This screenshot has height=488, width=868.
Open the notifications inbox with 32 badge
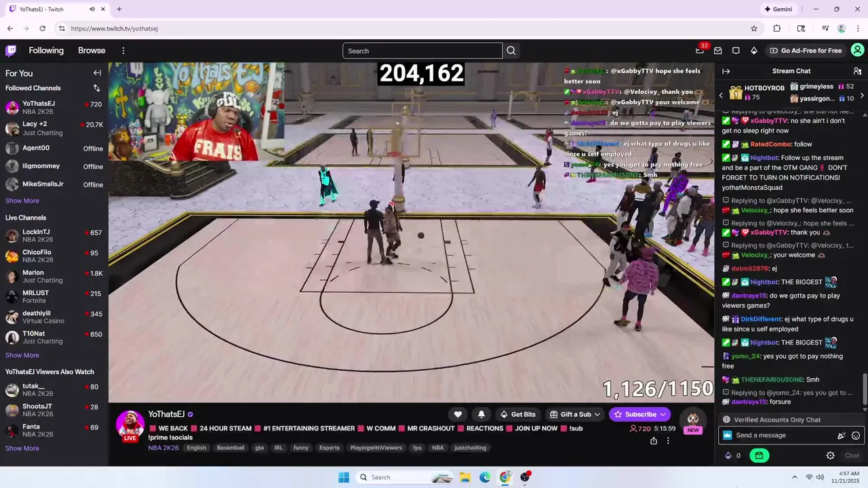[x=700, y=50]
